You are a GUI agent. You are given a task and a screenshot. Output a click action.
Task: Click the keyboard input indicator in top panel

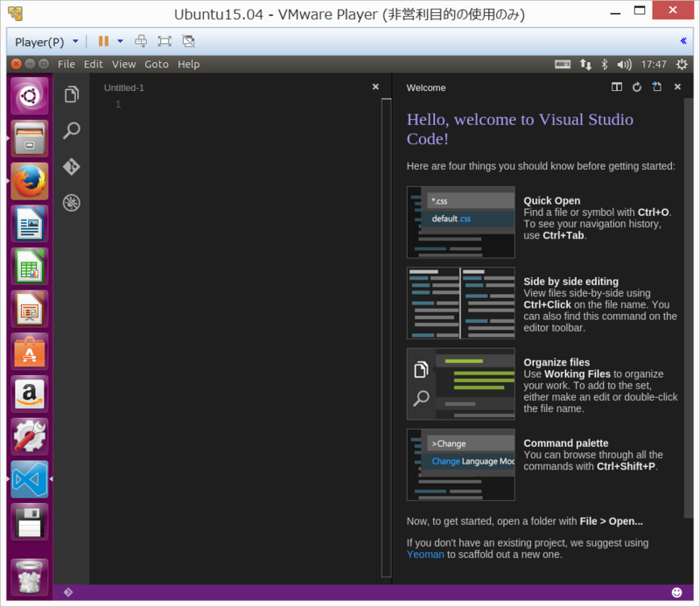click(563, 64)
